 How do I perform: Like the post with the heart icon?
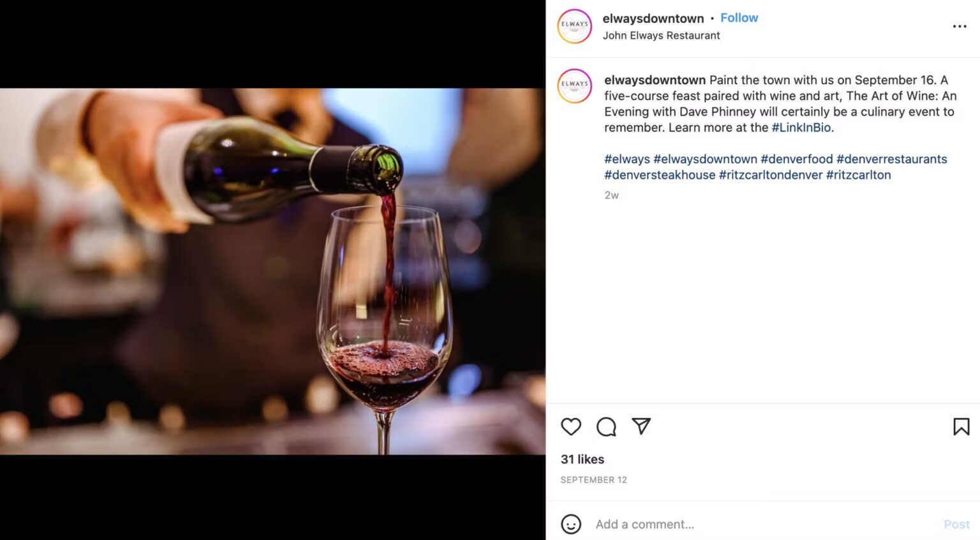(x=571, y=426)
